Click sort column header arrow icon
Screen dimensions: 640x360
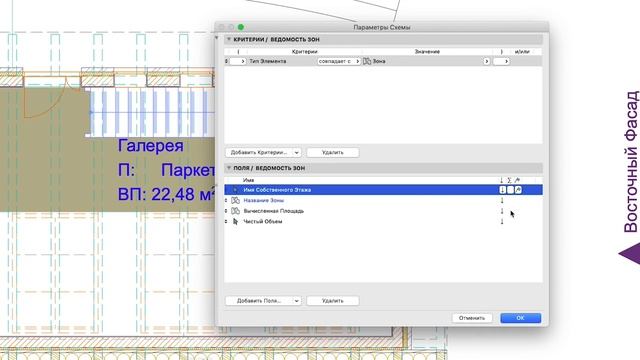502,180
